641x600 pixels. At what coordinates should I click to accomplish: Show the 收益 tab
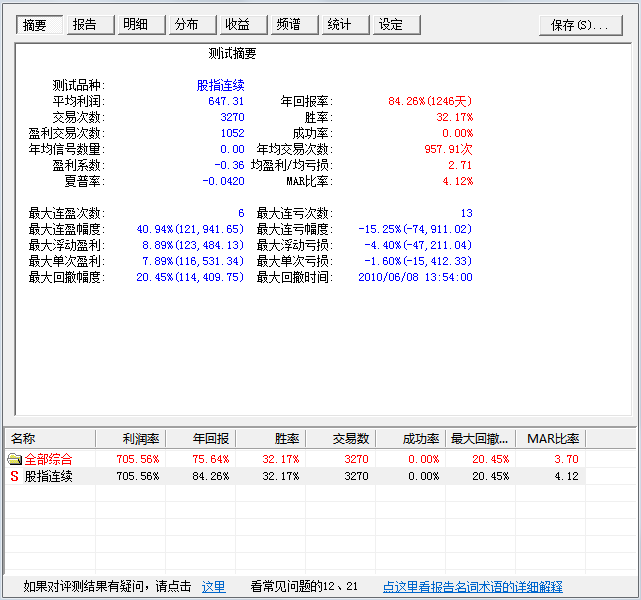[244, 25]
